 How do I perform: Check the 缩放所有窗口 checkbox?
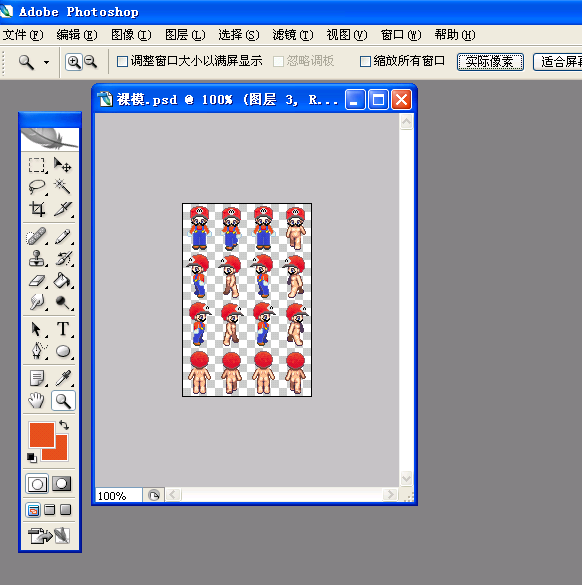(x=365, y=62)
